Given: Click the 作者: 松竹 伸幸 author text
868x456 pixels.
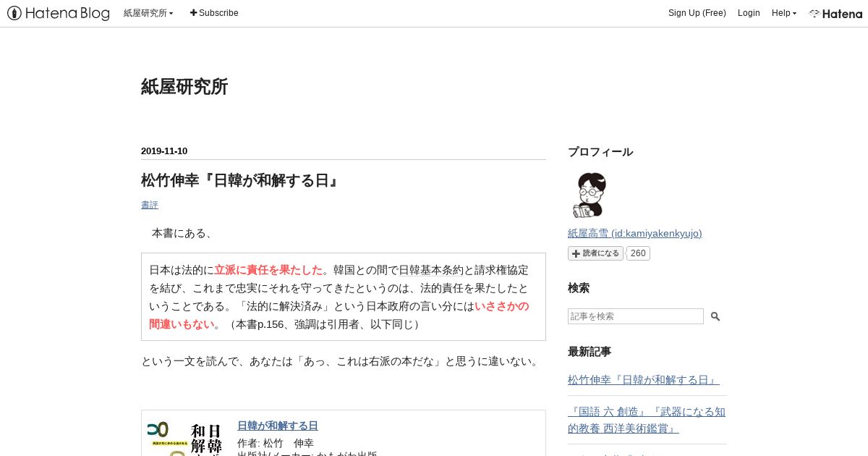Looking at the screenshot, I should pyautogui.click(x=276, y=443).
